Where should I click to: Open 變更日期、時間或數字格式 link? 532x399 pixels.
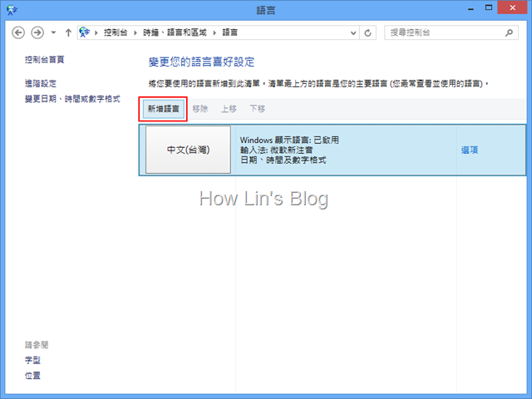(x=72, y=99)
